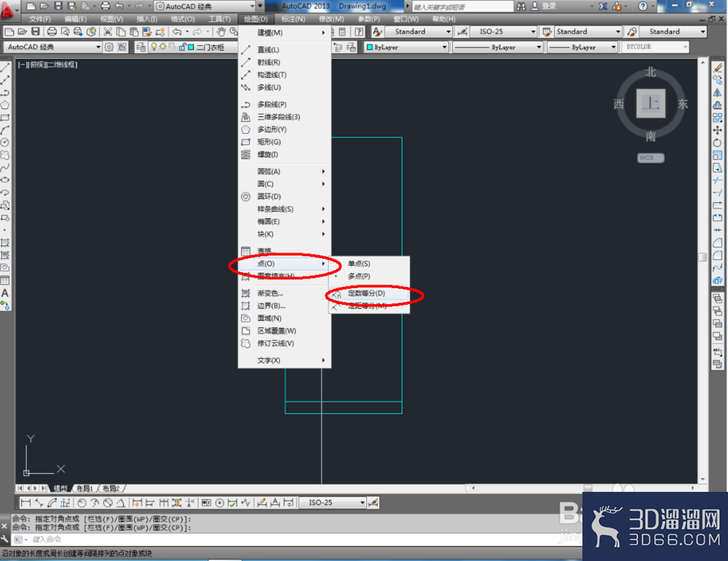Select 矩形(G) in the Draw menu
This screenshot has width=728, height=561.
pos(285,142)
